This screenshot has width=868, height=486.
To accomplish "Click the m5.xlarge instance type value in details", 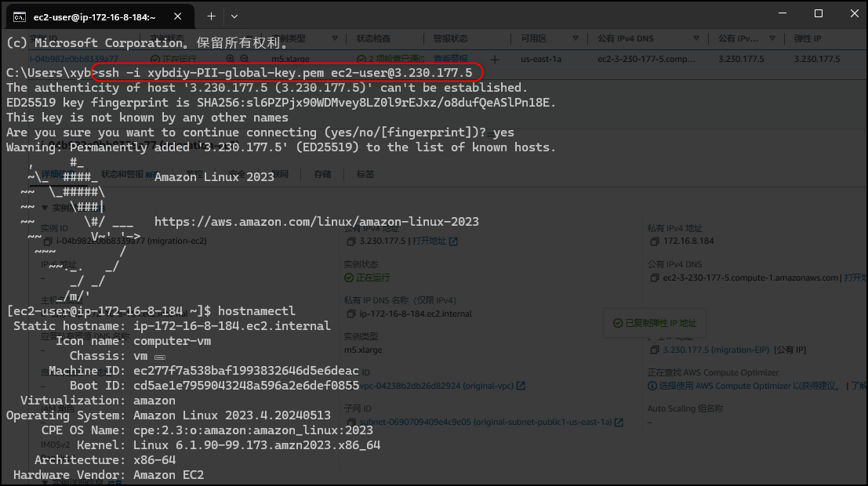I will point(363,350).
